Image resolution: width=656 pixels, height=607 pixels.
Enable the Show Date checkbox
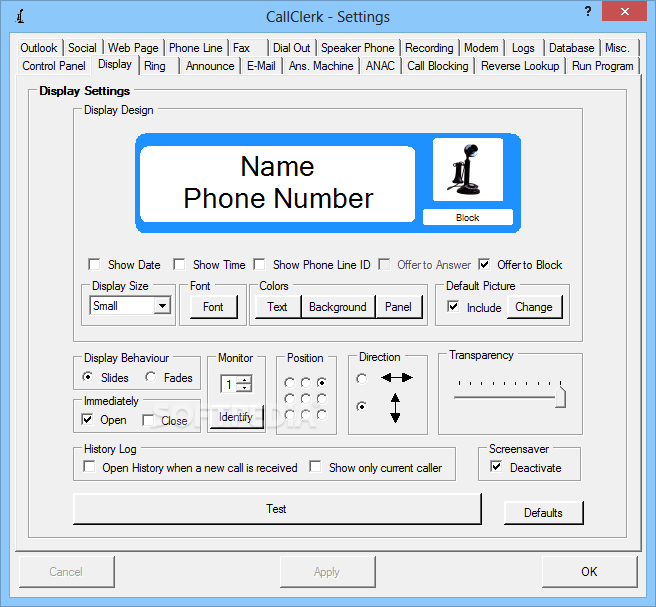pos(94,264)
